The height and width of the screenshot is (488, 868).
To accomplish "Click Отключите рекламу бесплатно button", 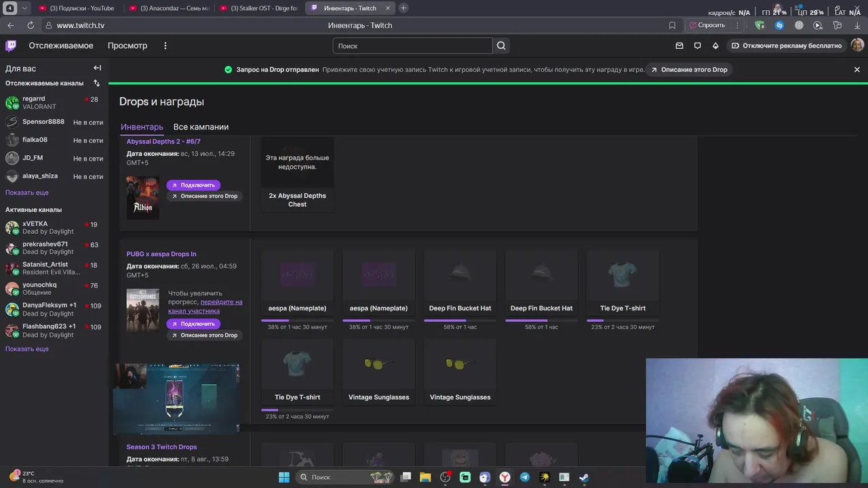I will [787, 45].
